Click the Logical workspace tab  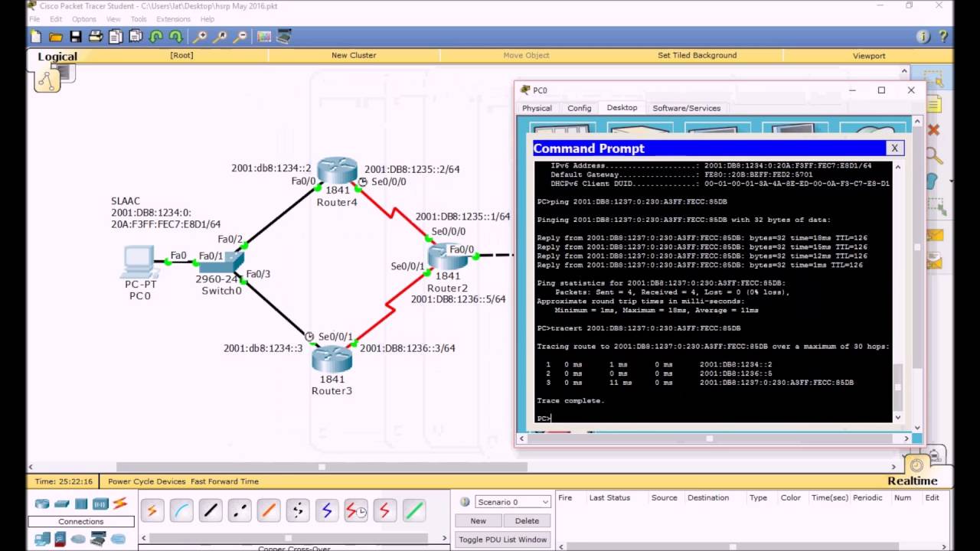coord(57,56)
